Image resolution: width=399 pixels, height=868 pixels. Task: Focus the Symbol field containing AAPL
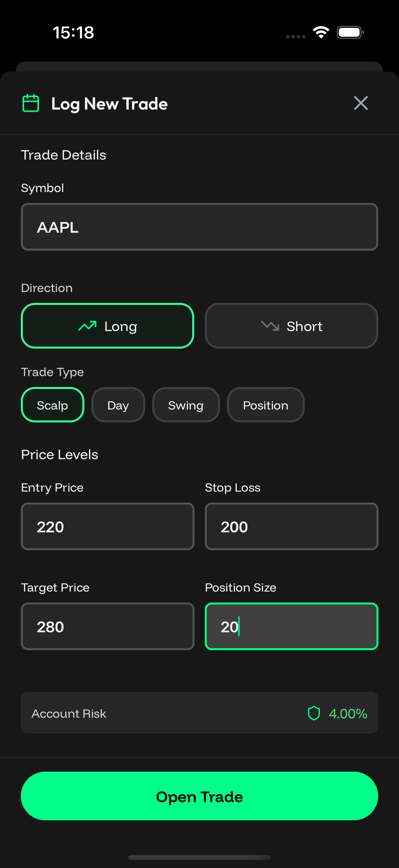[199, 227]
